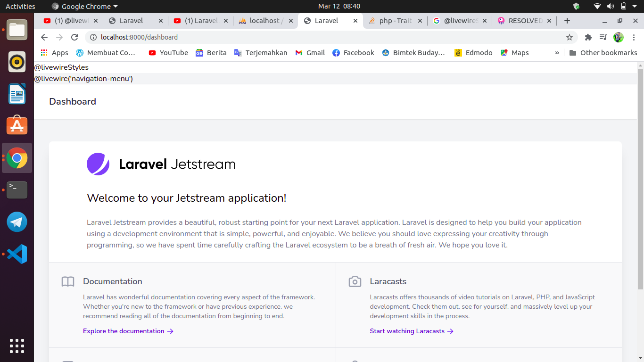
Task: Open the Other bookmarks folder
Action: (603, 53)
